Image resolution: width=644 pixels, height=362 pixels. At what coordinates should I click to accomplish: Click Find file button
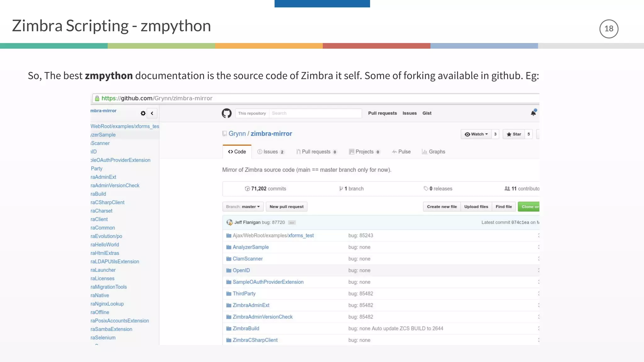point(504,207)
